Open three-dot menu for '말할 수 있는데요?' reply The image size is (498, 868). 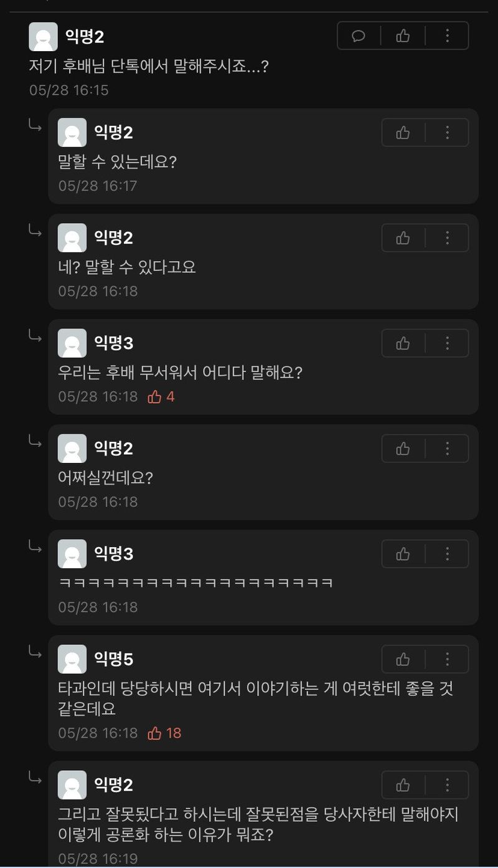[447, 133]
